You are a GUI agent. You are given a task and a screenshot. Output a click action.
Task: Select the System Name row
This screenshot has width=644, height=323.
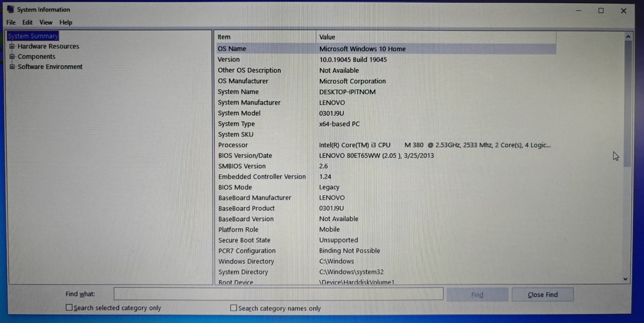(x=386, y=92)
